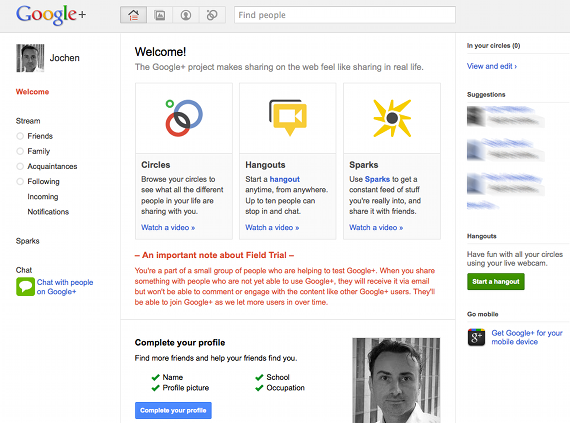Click the Welcome! page heading
The height and width of the screenshot is (423, 570).
pos(160,52)
